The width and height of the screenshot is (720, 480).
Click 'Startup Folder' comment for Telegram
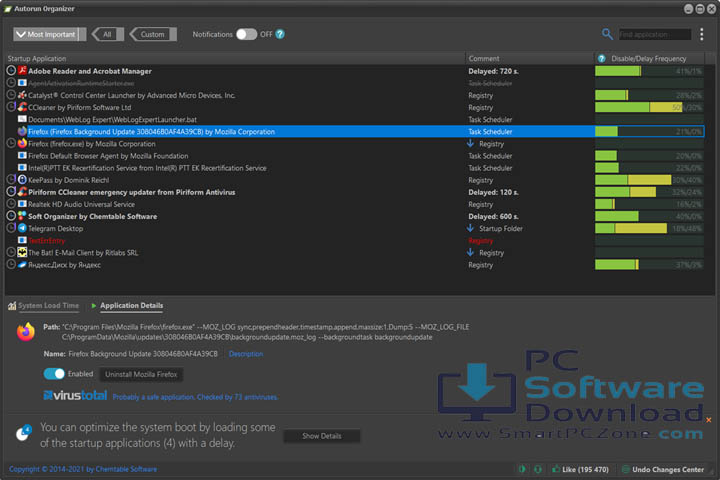pos(501,228)
